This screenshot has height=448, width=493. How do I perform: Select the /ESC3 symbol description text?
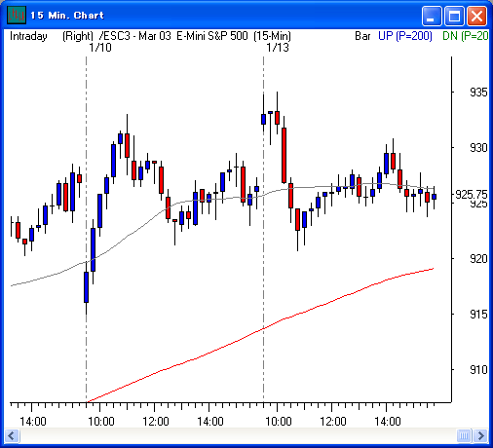(195, 36)
